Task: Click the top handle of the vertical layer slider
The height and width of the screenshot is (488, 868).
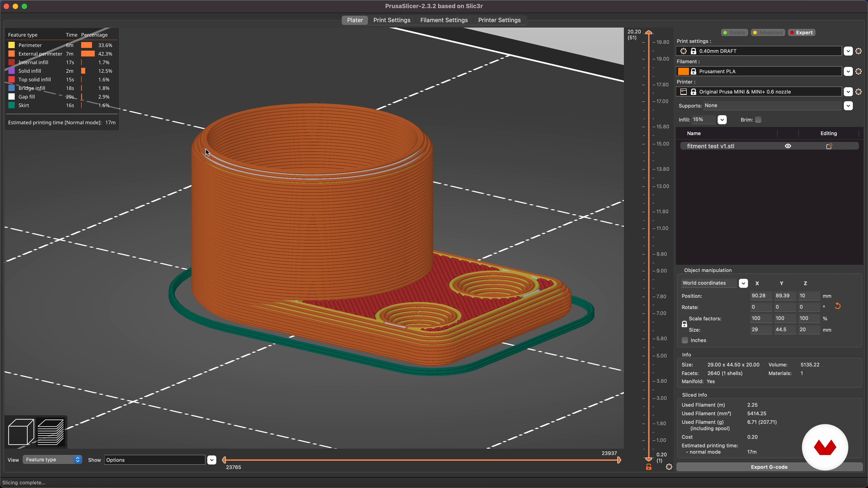Action: point(649,32)
